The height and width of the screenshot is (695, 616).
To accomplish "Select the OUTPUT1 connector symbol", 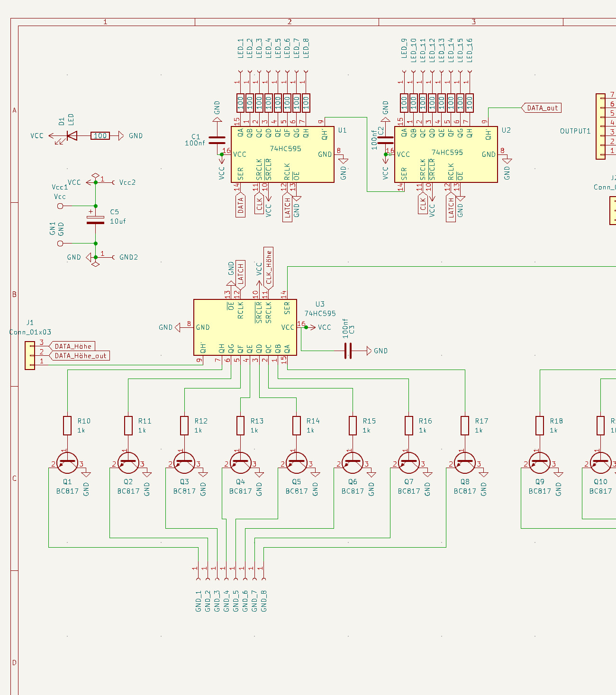I will click(x=600, y=126).
